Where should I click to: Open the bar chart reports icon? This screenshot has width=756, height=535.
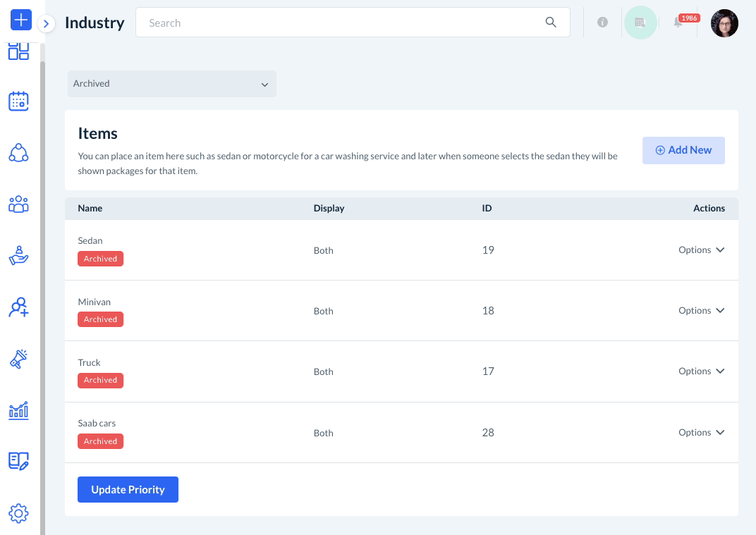tap(18, 410)
